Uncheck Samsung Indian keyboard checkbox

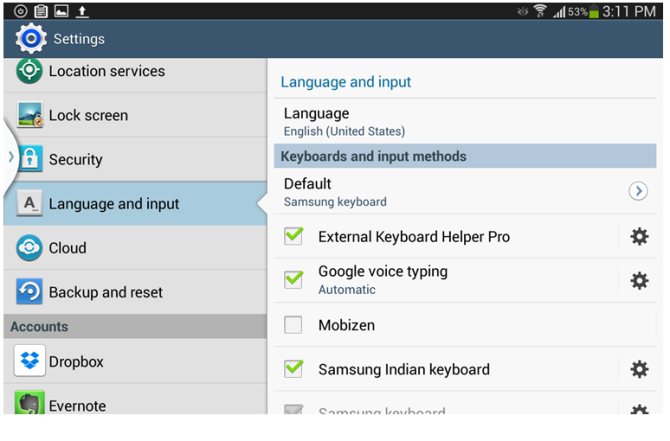[x=294, y=369]
